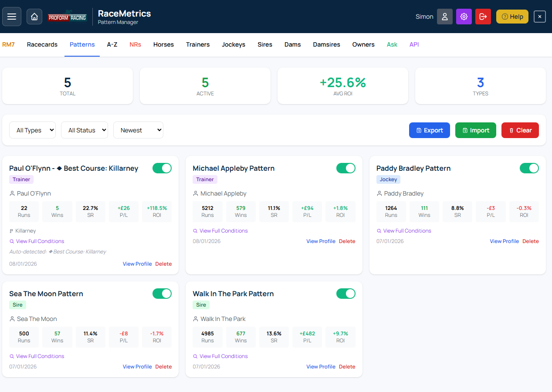Open the All Status filter dropdown
Viewport: 552px width, 392px height.
[84, 129]
